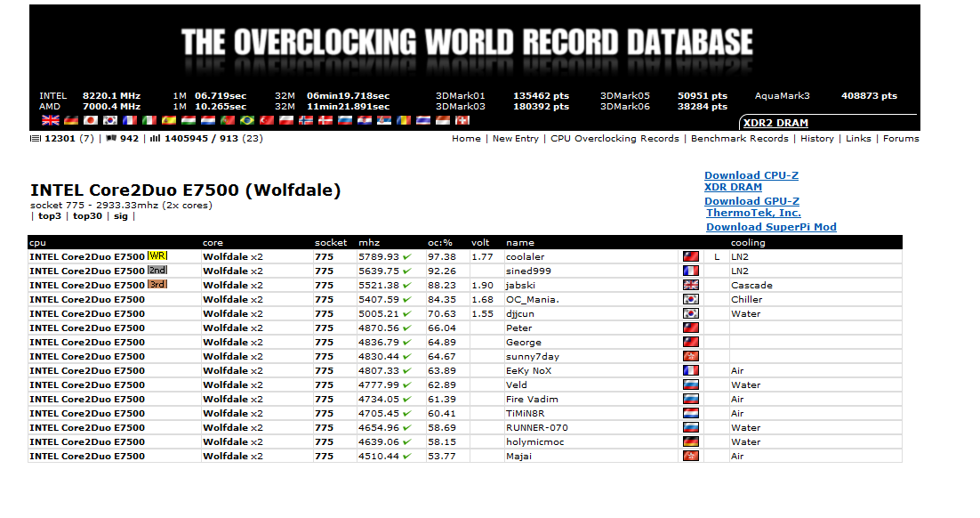Click the WR badge in first row
The image size is (980, 518).
coord(157,255)
